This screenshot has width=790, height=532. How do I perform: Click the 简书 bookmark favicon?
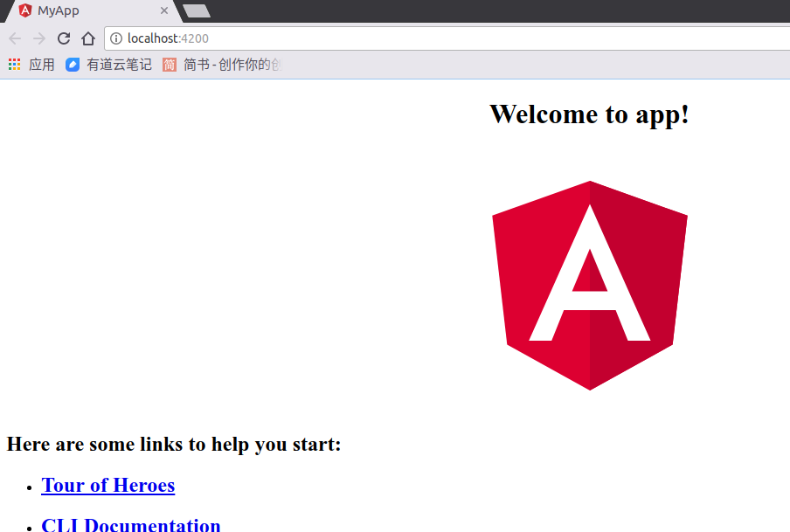coord(169,63)
